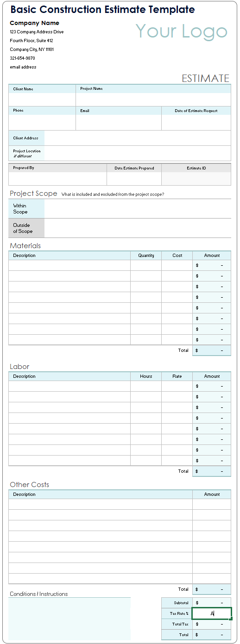
Task: Select phone number '321-654-9870'
Action: (x=22, y=58)
